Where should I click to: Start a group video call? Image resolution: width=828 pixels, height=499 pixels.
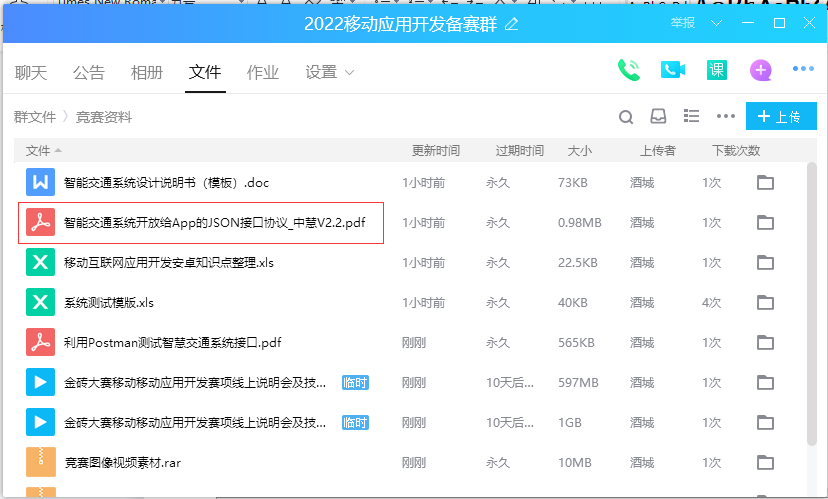pyautogui.click(x=673, y=70)
